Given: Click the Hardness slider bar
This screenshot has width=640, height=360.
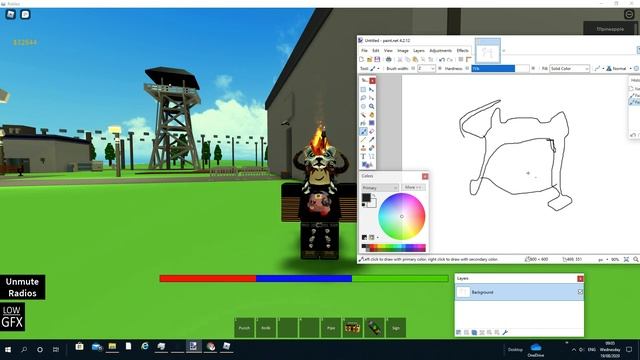Looking at the screenshot, I should pyautogui.click(x=500, y=69).
